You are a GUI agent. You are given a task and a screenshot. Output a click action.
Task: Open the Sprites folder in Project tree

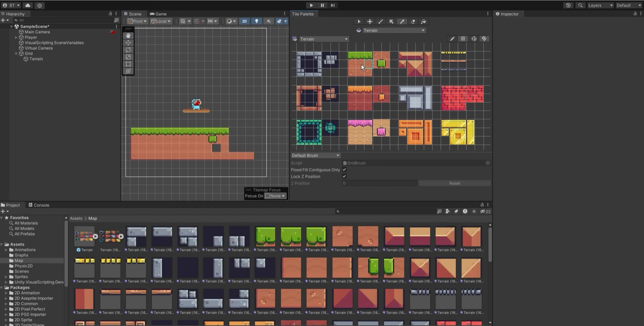click(x=21, y=277)
